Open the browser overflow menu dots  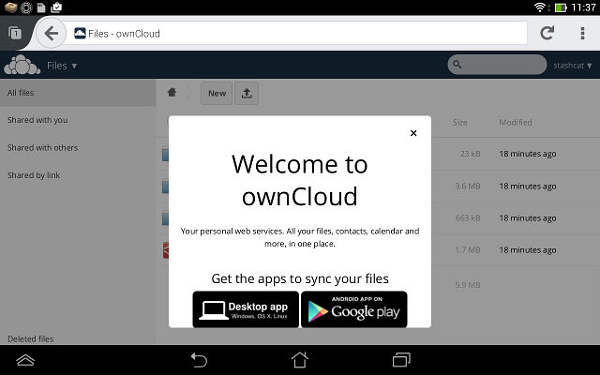(x=582, y=33)
